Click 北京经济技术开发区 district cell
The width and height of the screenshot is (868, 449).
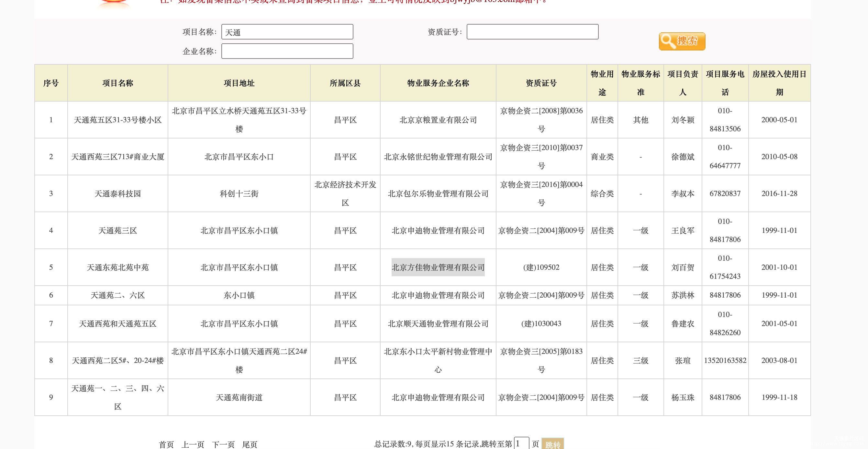[x=345, y=194]
